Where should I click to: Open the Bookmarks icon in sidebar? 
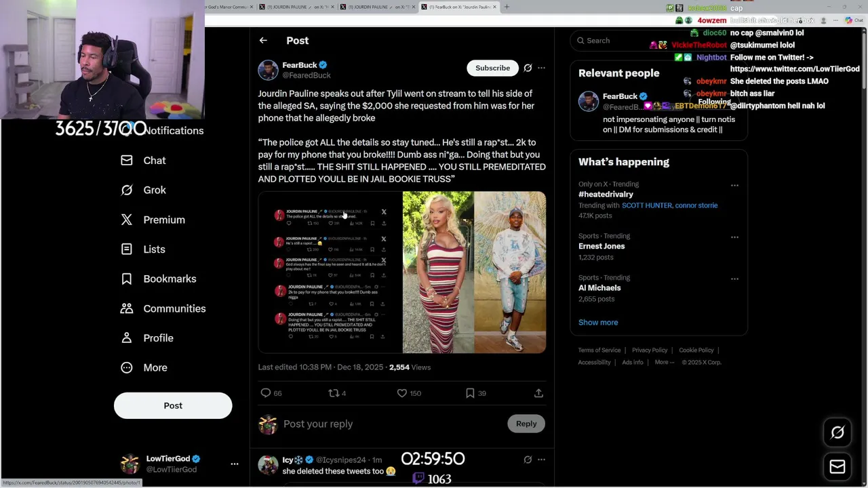127,279
